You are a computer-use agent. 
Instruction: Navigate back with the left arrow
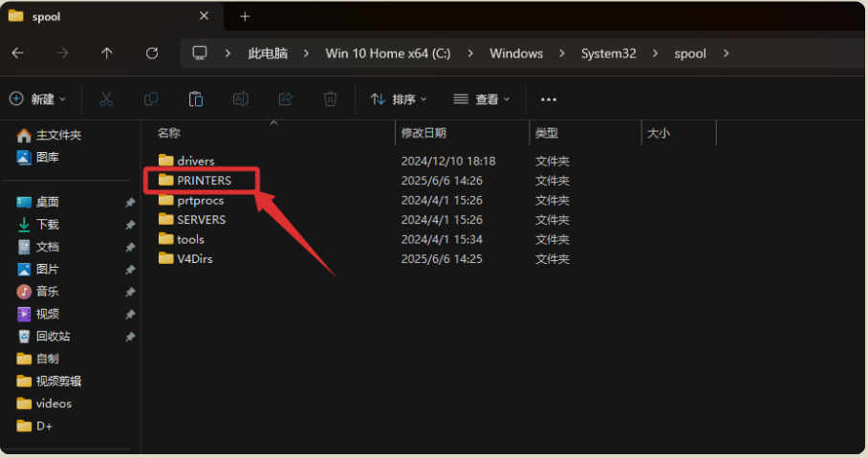point(17,54)
